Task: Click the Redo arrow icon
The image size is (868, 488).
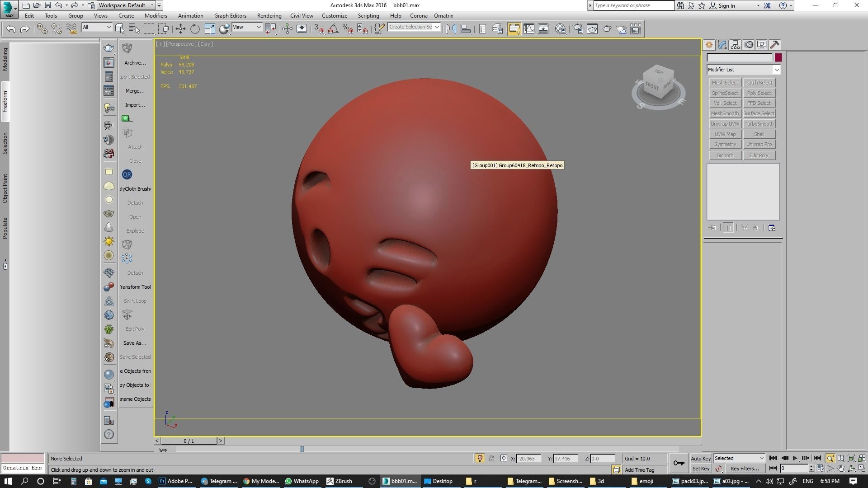Action: [25, 29]
